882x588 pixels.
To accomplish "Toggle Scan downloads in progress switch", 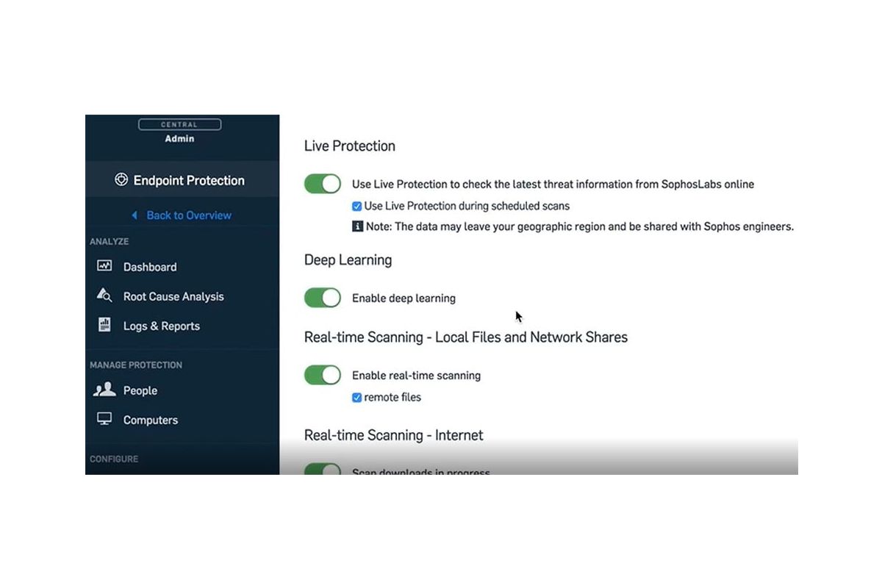I will point(323,469).
